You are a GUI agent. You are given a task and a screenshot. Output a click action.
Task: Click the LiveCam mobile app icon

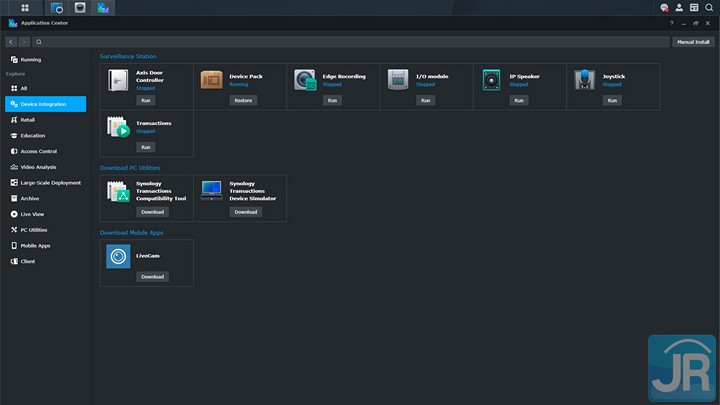coord(118,256)
